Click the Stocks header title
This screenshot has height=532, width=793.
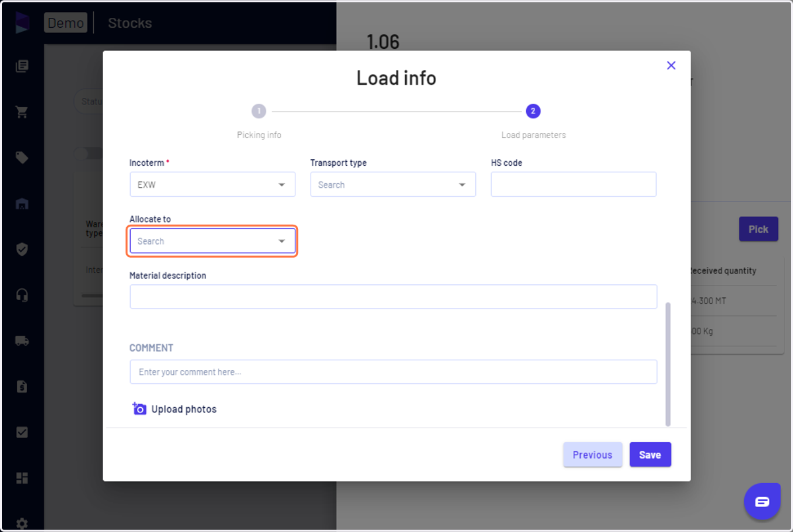pos(130,23)
